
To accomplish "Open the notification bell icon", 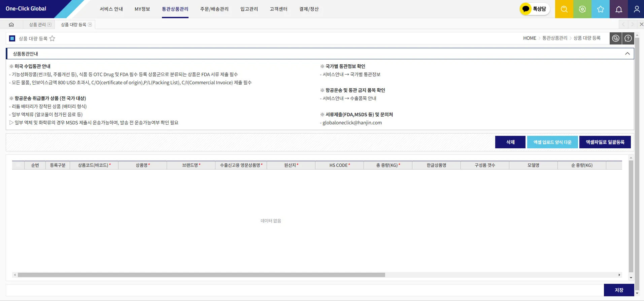I will [x=619, y=9].
